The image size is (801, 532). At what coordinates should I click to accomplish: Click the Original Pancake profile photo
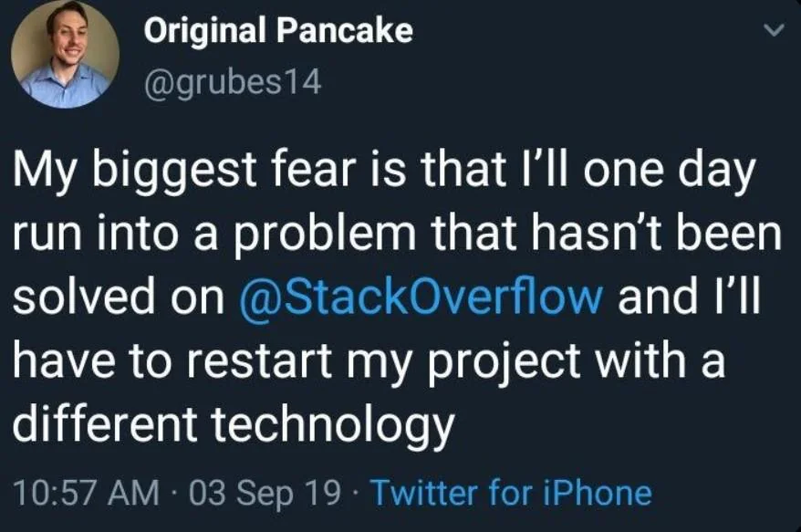(65, 55)
